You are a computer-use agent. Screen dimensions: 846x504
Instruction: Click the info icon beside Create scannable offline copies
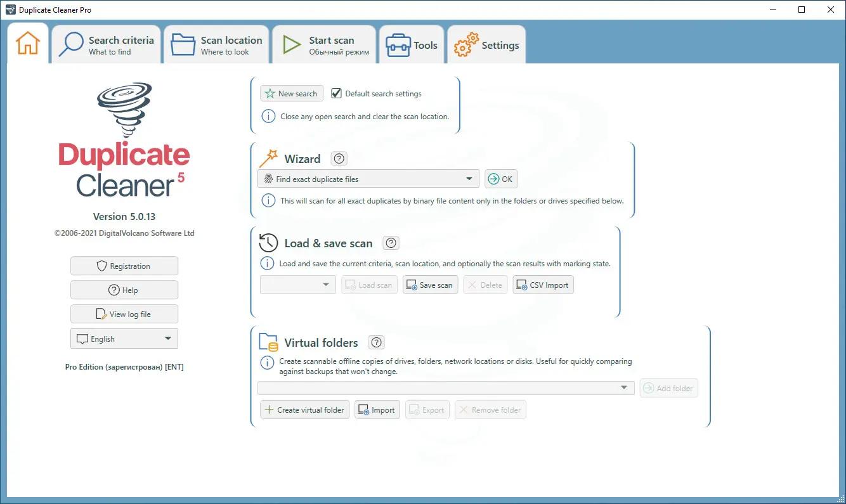[268, 362]
